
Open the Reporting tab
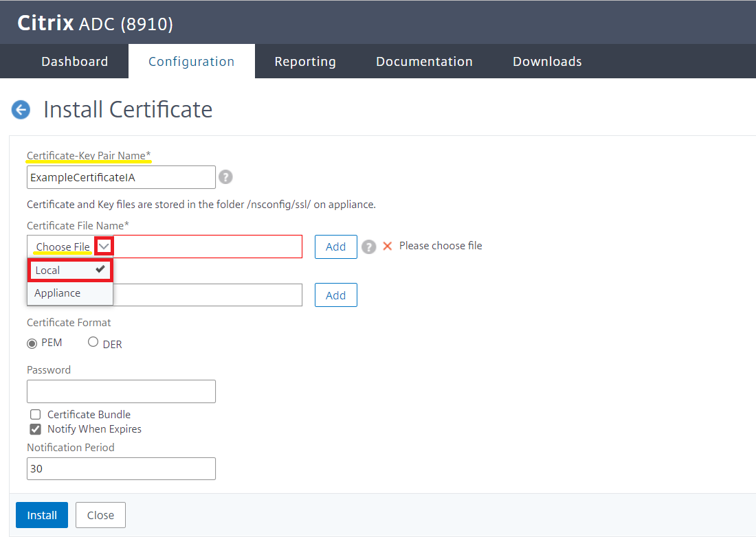point(305,62)
